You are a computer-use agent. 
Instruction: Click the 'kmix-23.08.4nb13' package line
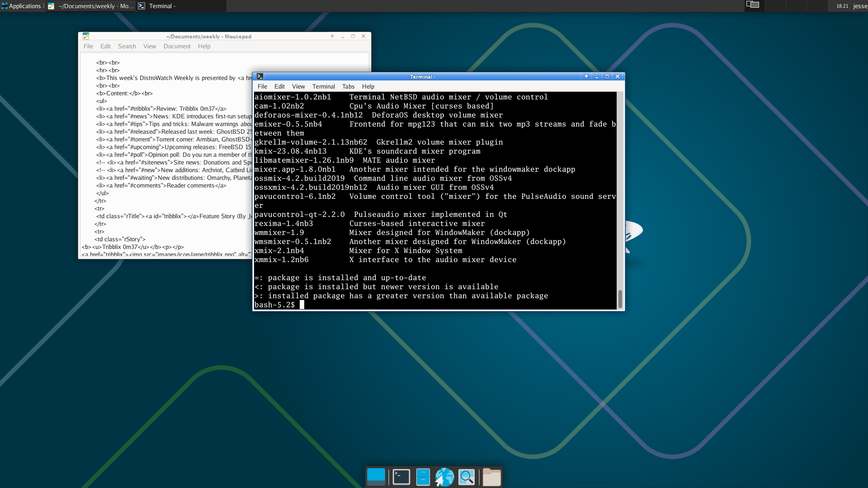[x=367, y=151]
